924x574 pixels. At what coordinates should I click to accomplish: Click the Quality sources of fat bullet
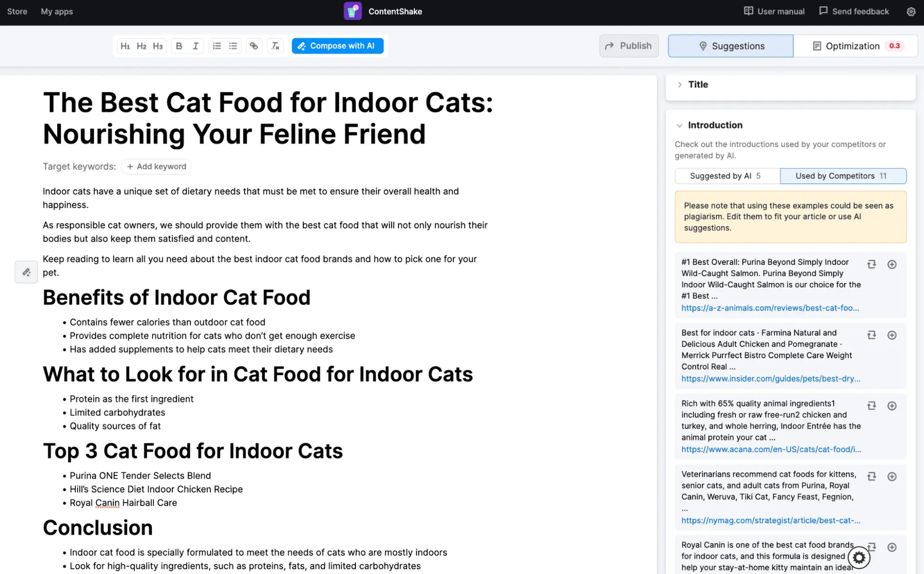coord(115,426)
